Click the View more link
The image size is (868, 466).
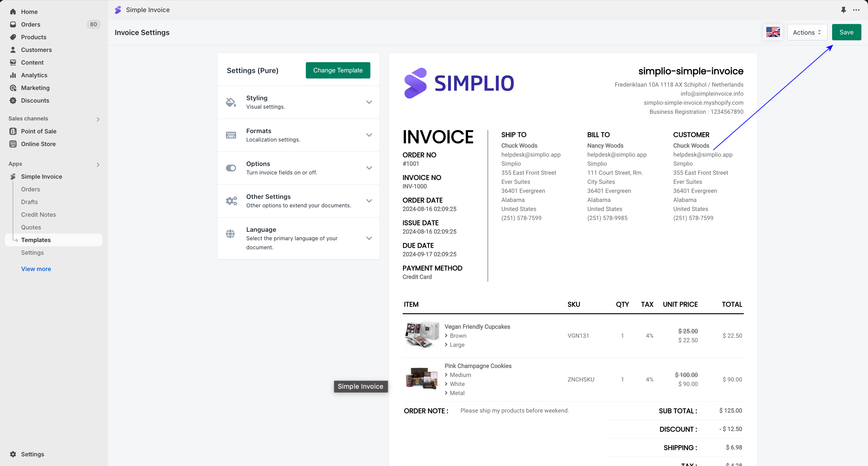tap(36, 269)
